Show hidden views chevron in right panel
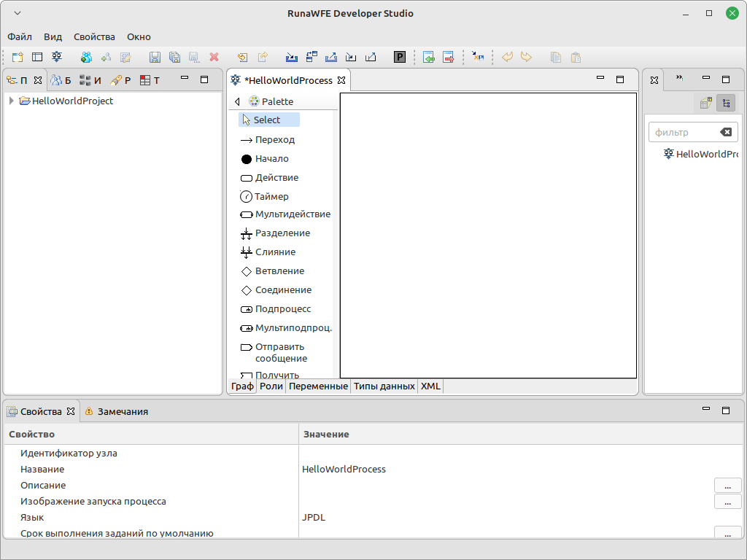 (x=679, y=77)
